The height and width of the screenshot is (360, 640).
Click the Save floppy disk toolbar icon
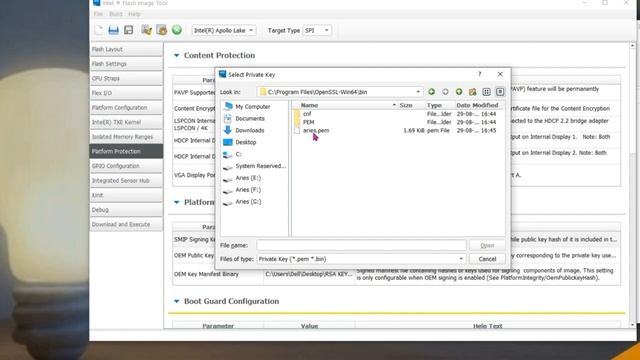tap(129, 30)
